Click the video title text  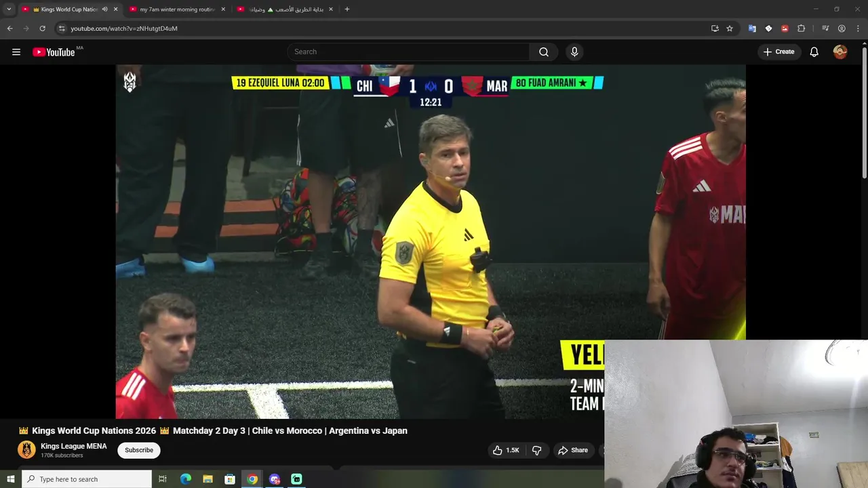(x=213, y=431)
